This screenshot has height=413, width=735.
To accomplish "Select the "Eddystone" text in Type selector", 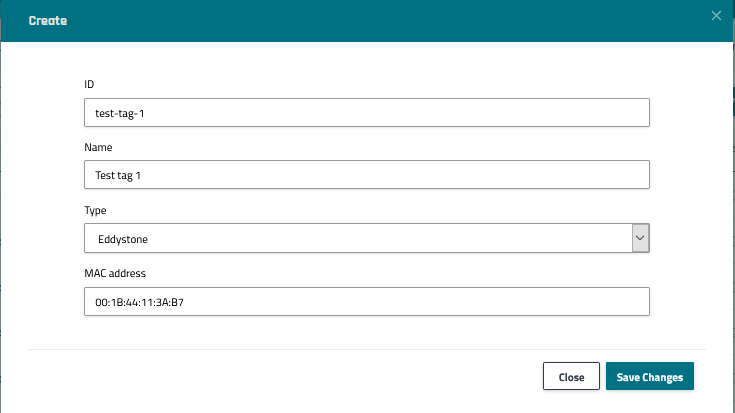I will click(123, 239).
